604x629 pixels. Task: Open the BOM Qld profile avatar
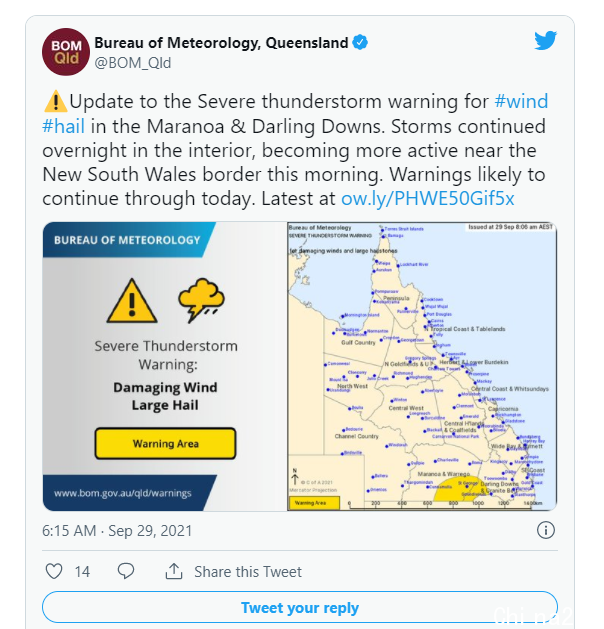66,52
